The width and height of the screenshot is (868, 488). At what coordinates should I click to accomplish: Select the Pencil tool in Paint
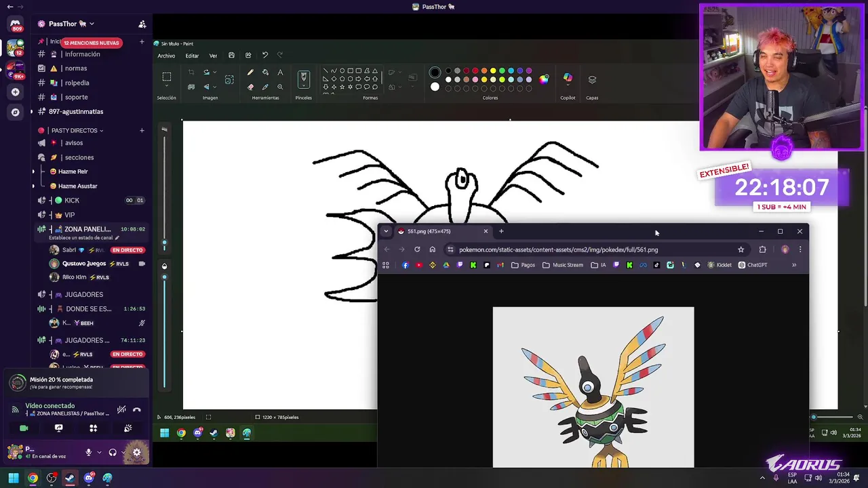tap(250, 73)
